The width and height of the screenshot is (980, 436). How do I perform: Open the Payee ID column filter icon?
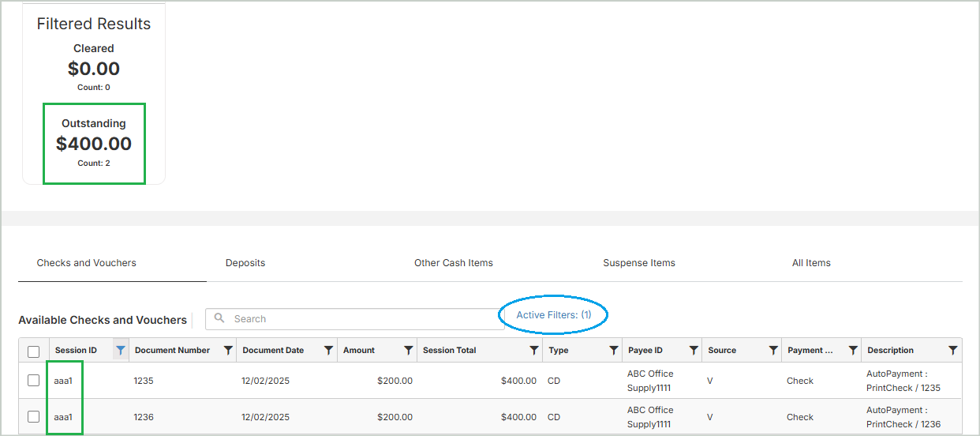[694, 351]
